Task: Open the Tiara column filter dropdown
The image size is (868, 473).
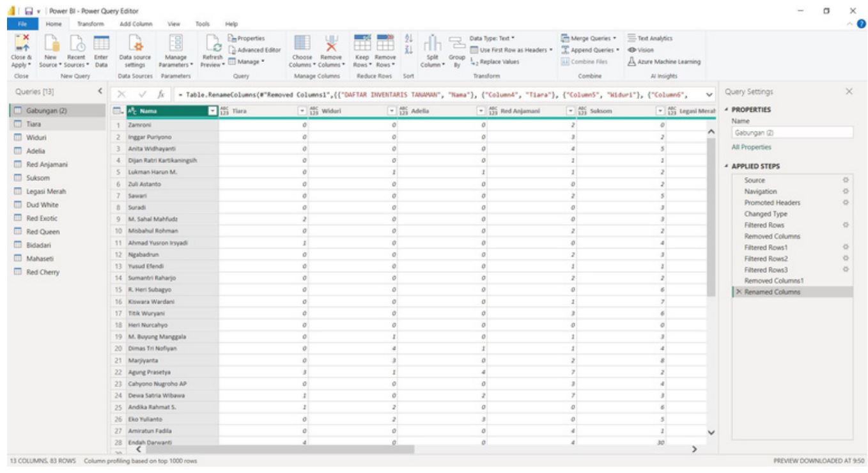Action: (302, 111)
